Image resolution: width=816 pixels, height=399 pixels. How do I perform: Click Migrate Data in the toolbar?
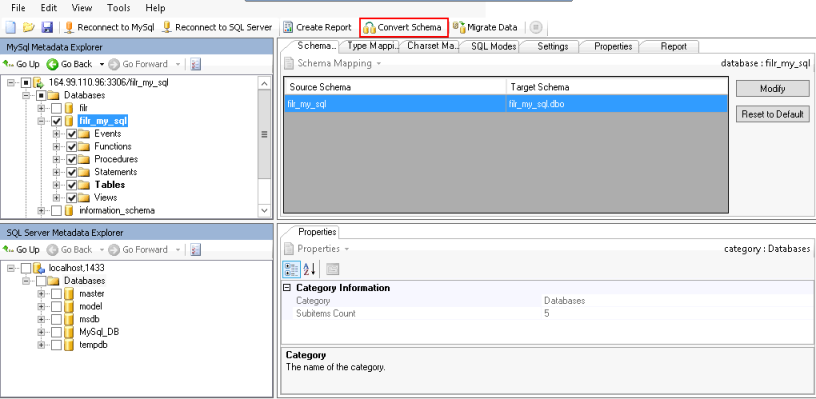pyautogui.click(x=485, y=27)
